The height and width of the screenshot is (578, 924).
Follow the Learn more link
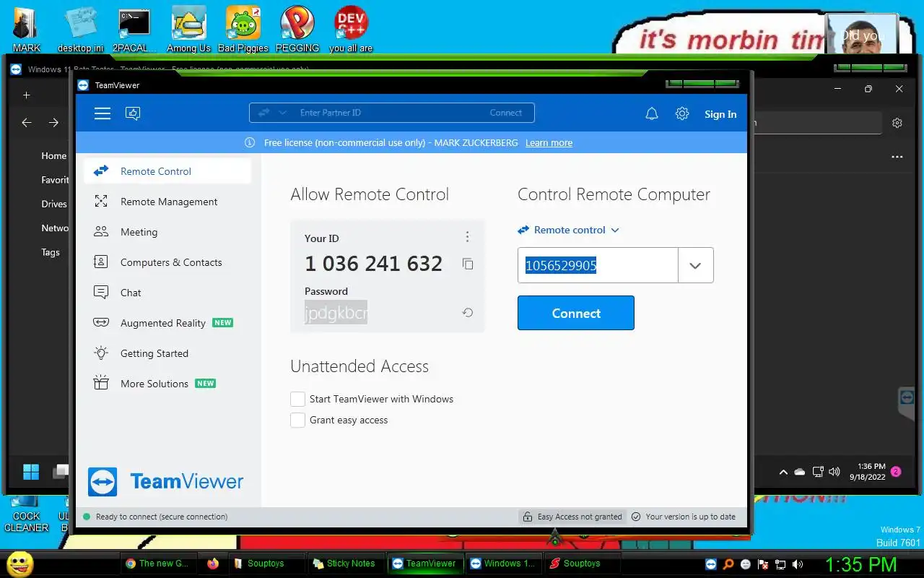(549, 143)
